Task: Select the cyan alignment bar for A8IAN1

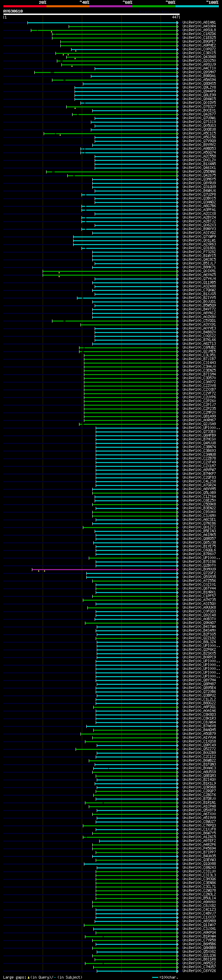Action: click(x=103, y=23)
